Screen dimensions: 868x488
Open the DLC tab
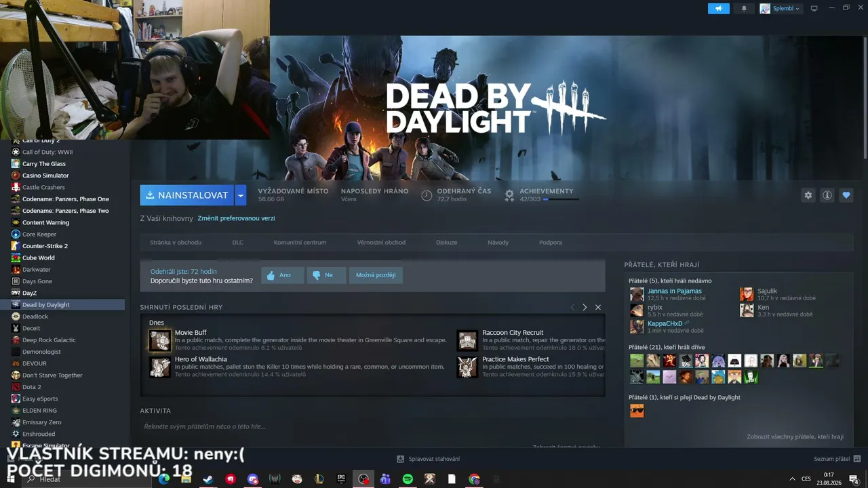pos(237,242)
